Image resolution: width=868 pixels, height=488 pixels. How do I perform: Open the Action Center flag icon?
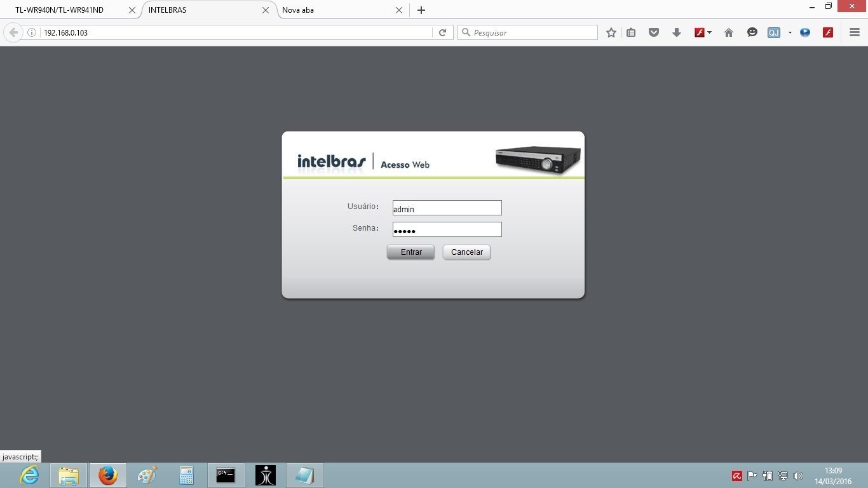click(x=752, y=476)
